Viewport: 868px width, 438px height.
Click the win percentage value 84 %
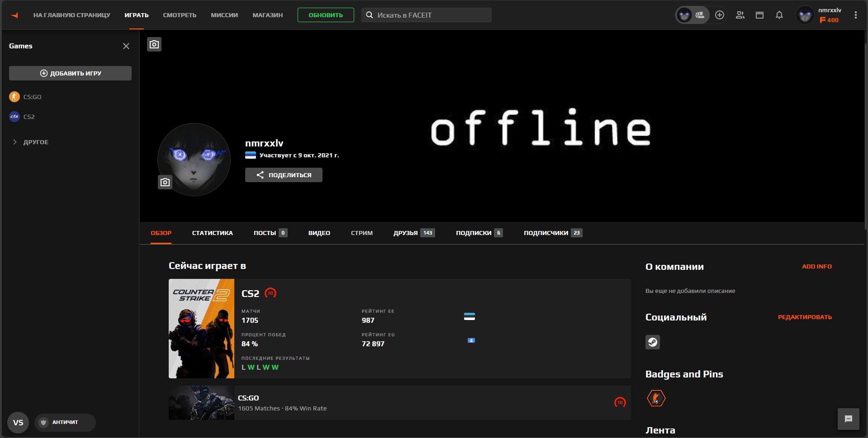250,344
